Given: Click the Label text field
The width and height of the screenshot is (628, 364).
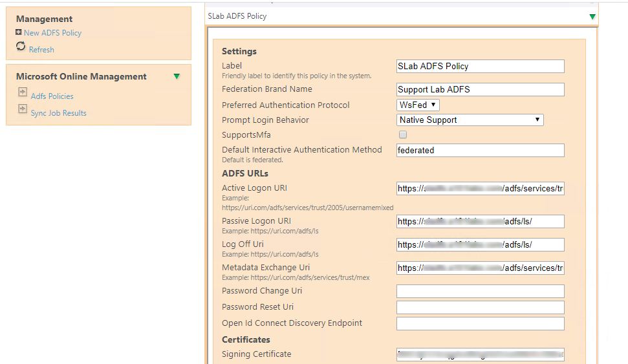Looking at the screenshot, I should (x=480, y=66).
